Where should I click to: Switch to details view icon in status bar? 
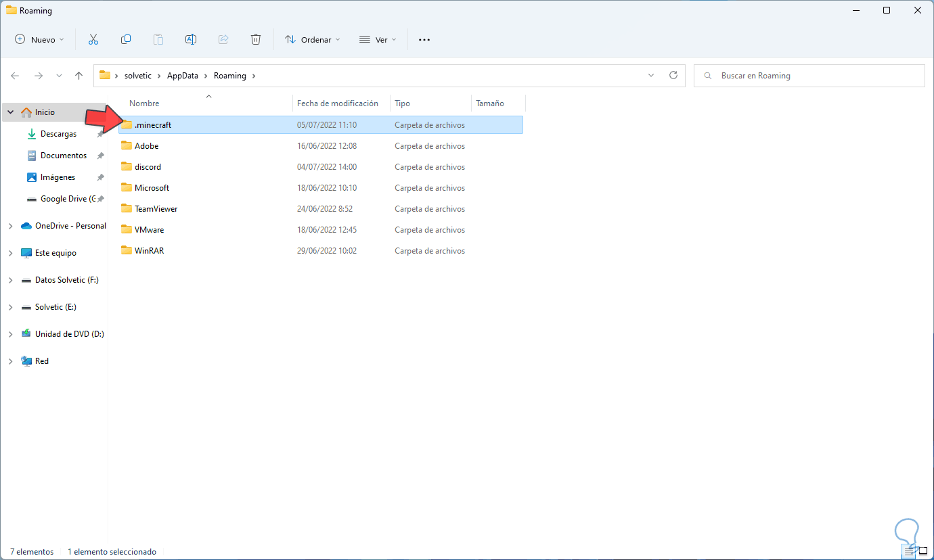click(x=909, y=552)
